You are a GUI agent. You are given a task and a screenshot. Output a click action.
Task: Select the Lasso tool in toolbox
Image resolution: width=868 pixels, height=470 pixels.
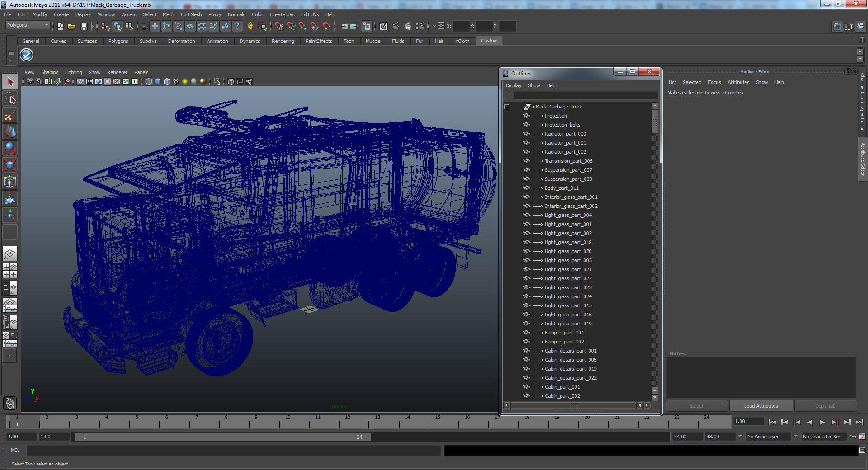point(10,99)
